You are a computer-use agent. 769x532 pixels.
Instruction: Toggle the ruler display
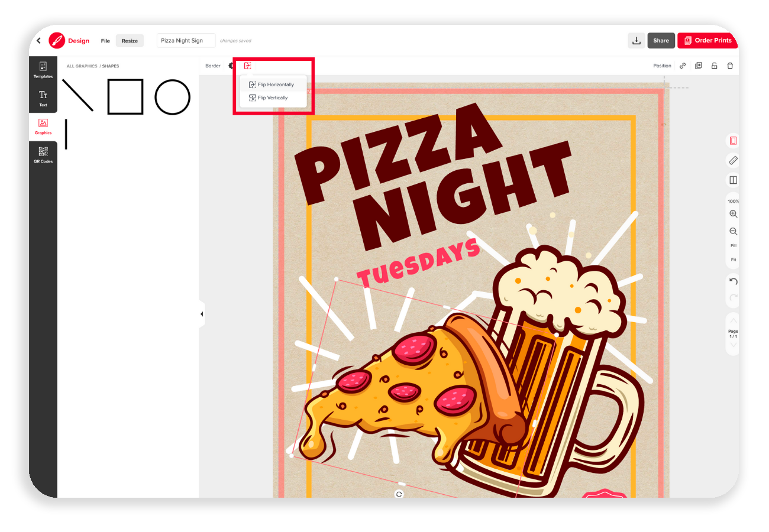(734, 160)
